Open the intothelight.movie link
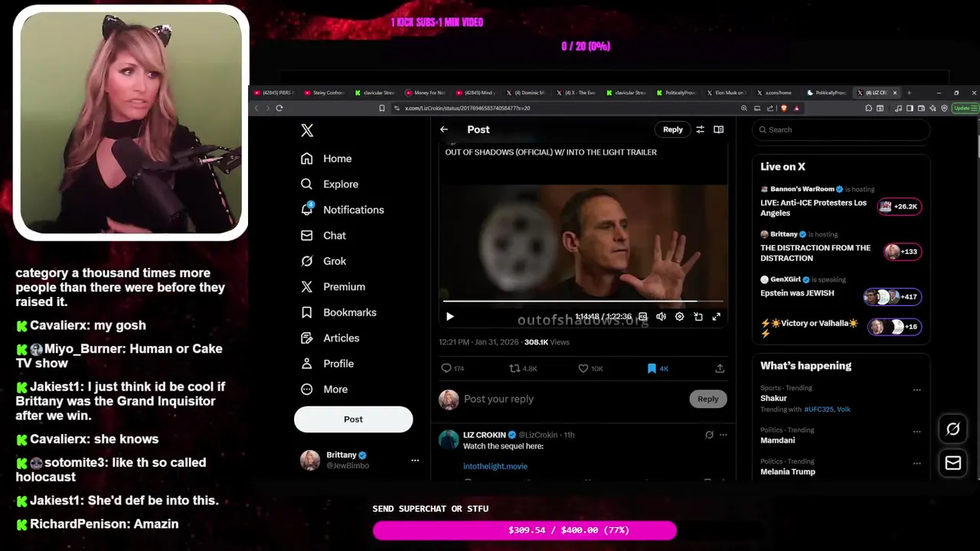Image resolution: width=980 pixels, height=551 pixels. click(495, 466)
